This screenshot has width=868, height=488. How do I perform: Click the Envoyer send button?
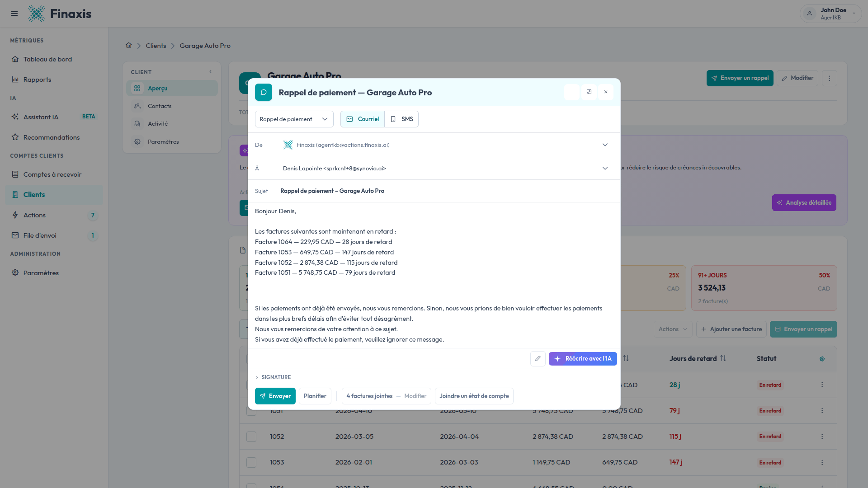(275, 396)
